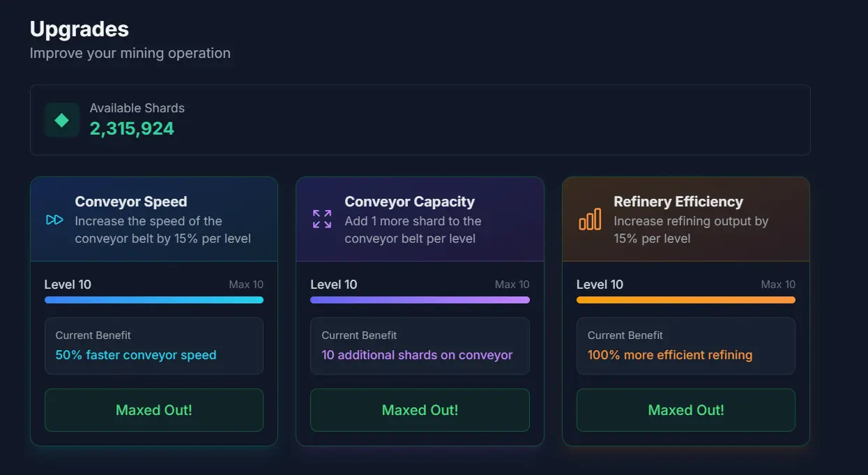The width and height of the screenshot is (868, 475).
Task: Click Max 10 label on Conveyor Speed card
Action: [246, 285]
